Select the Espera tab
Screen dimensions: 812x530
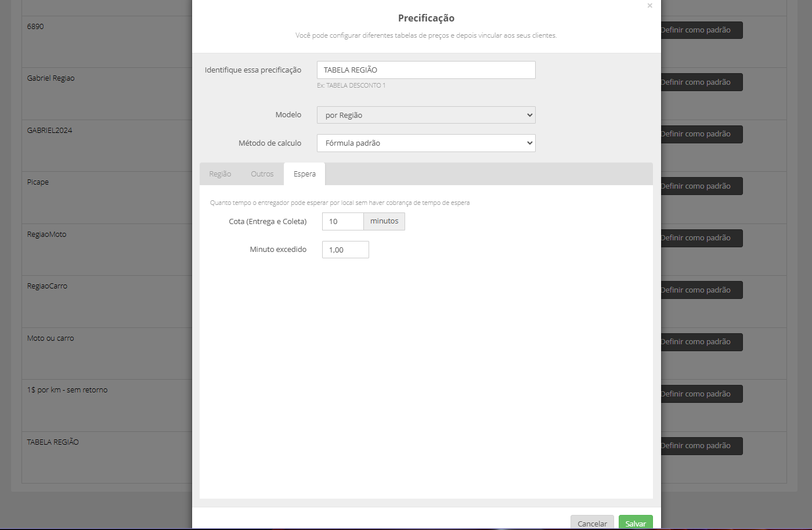[305, 174]
